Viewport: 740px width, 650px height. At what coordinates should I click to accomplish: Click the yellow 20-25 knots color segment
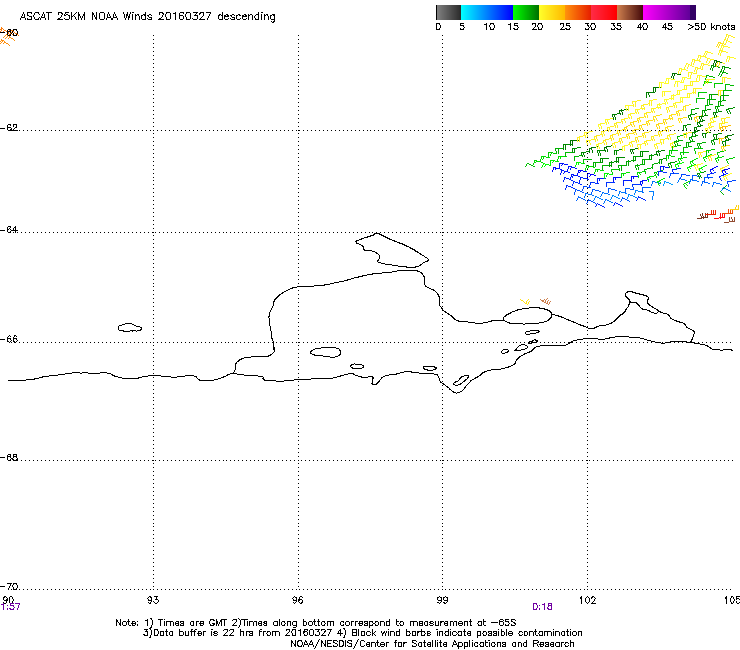pos(552,12)
